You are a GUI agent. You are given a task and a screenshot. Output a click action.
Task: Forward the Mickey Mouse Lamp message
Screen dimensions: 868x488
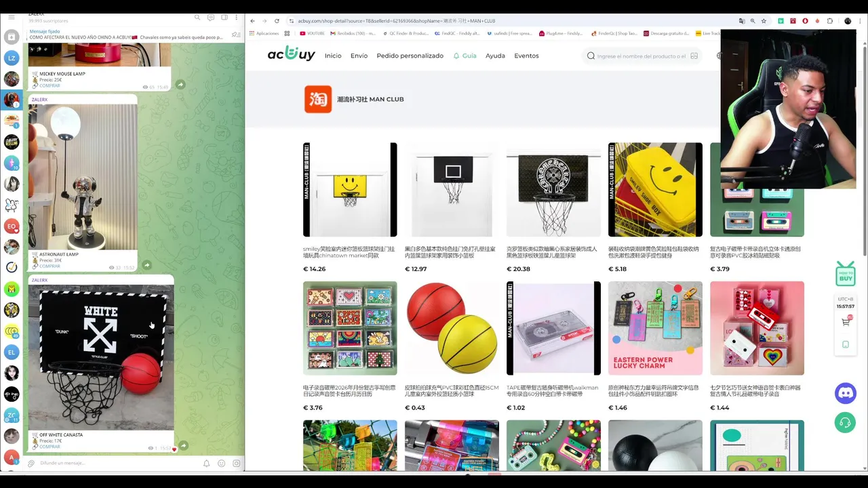[x=180, y=84]
